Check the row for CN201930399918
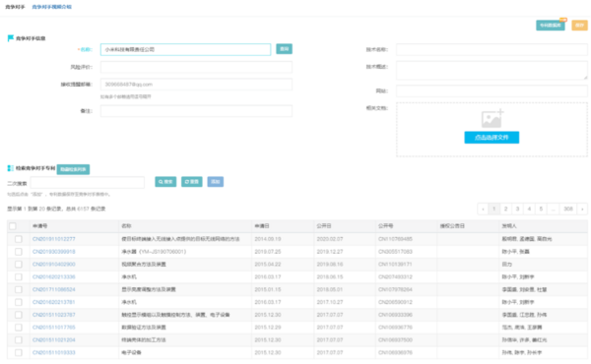 coord(19,252)
